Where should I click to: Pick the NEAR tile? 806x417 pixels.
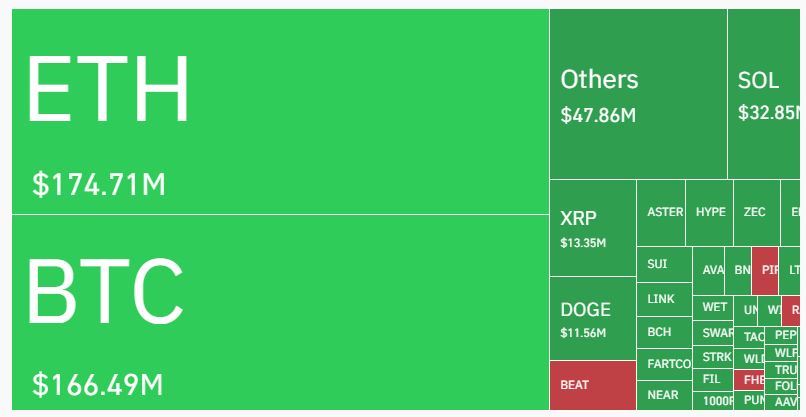tap(664, 395)
